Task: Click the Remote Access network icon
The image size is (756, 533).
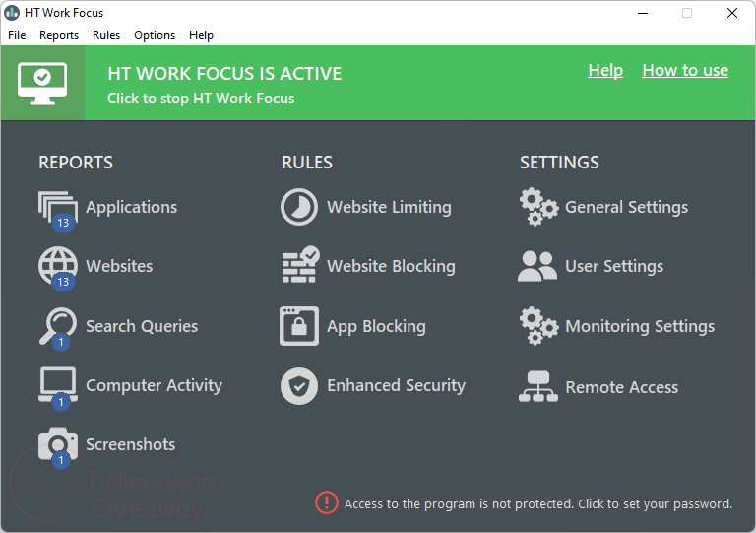Action: click(x=537, y=387)
